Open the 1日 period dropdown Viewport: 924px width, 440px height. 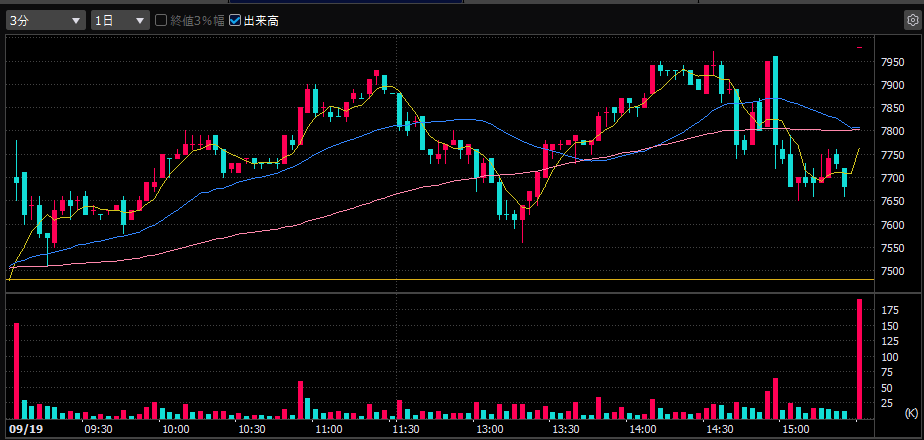[119, 20]
